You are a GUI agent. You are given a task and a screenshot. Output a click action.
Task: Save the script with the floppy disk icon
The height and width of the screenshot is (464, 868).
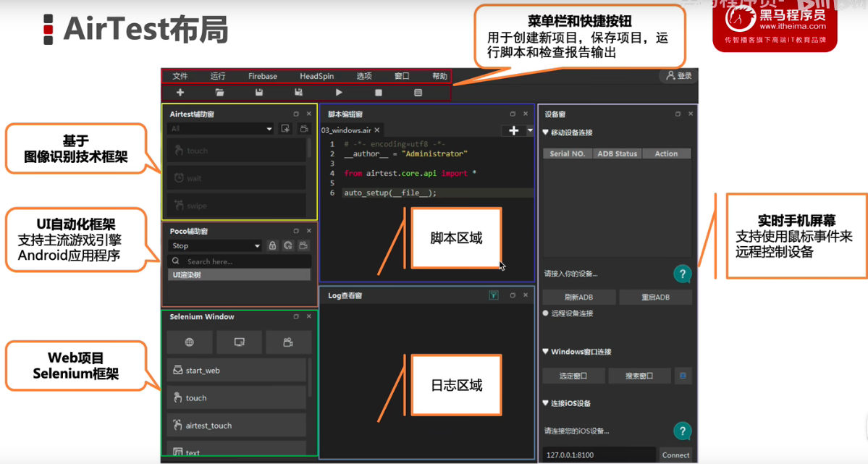[259, 93]
